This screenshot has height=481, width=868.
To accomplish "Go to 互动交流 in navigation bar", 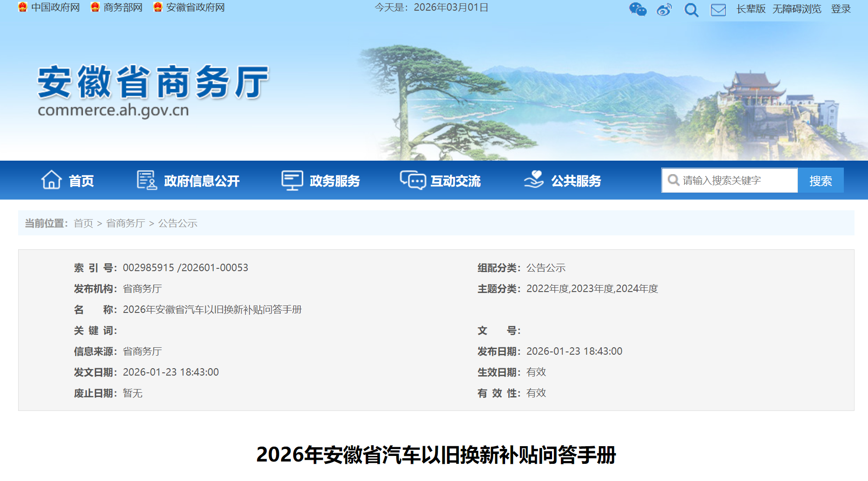I will pyautogui.click(x=455, y=181).
